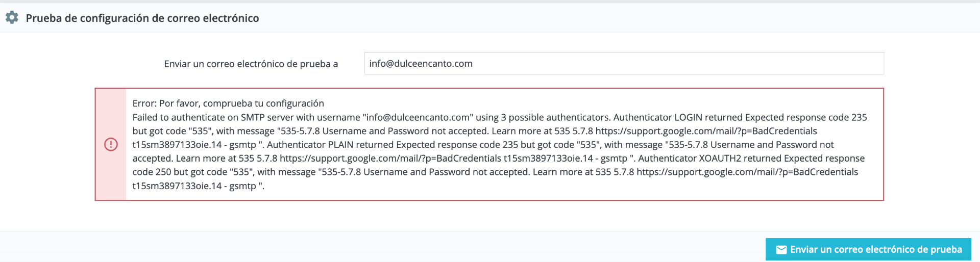This screenshot has height=262, width=980.
Task: Open the second BadCredentials support URL
Action: click(x=390, y=159)
